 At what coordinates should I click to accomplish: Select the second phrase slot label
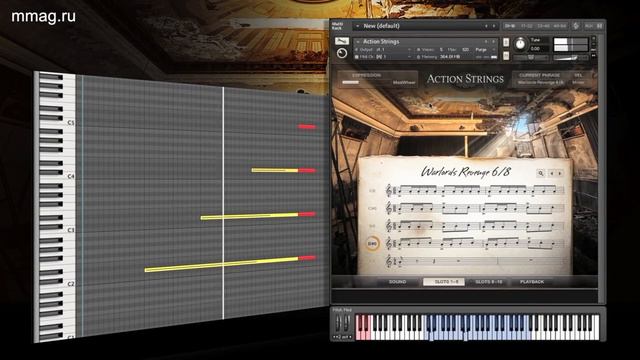372,208
